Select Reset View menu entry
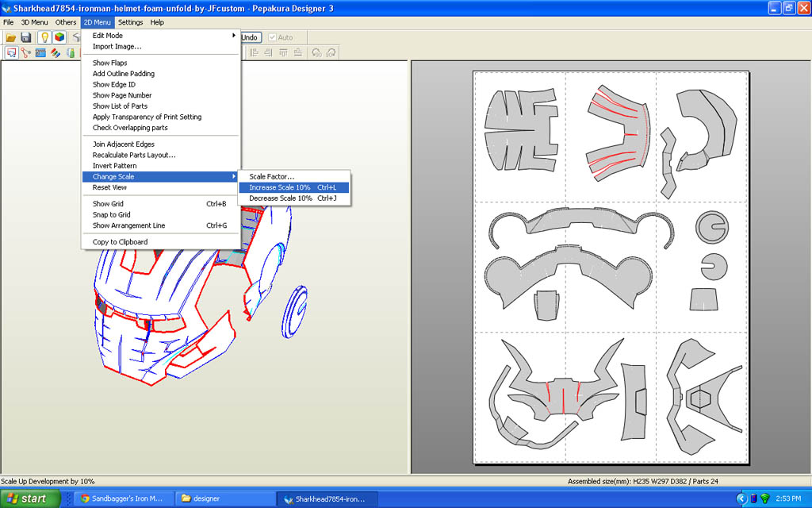The height and width of the screenshot is (508, 812). [161, 187]
